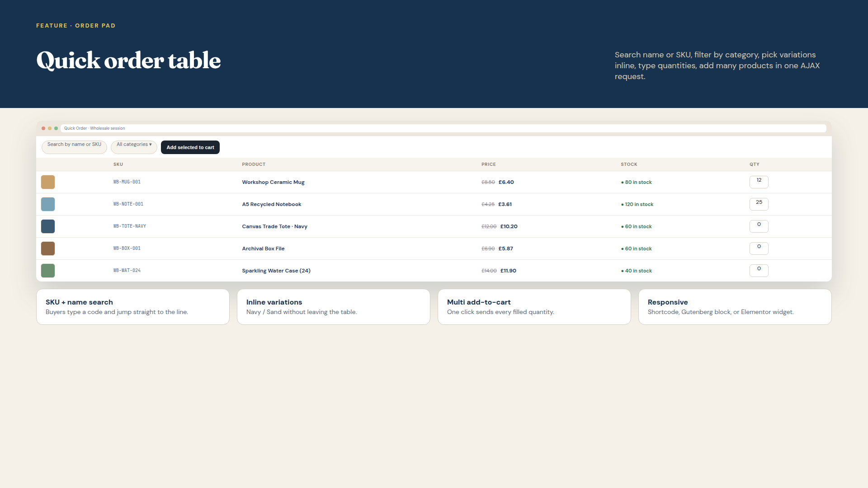Click the Multi add-to-cart card
This screenshot has width=868, height=488.
[x=534, y=307]
